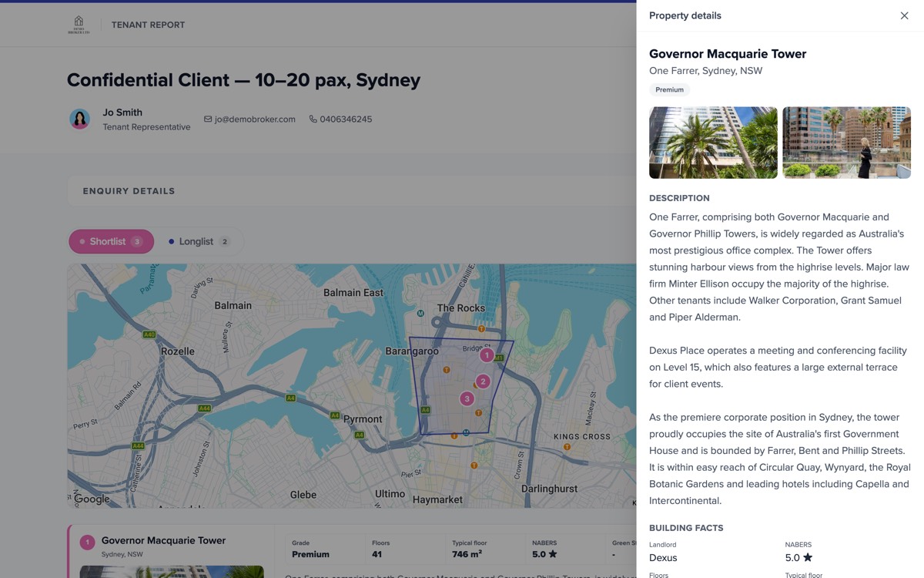The height and width of the screenshot is (578, 924).
Task: Click the Haymarket label on map
Action: tap(437, 499)
